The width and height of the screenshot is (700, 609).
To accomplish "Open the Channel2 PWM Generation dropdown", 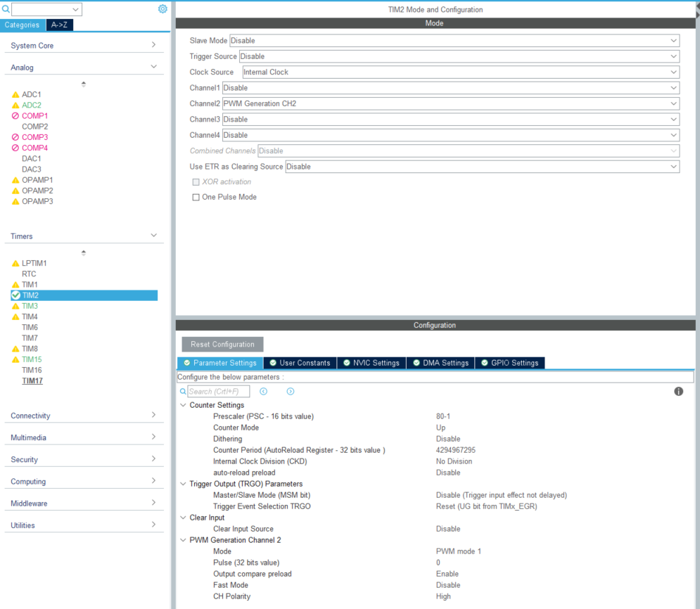I will tap(451, 103).
